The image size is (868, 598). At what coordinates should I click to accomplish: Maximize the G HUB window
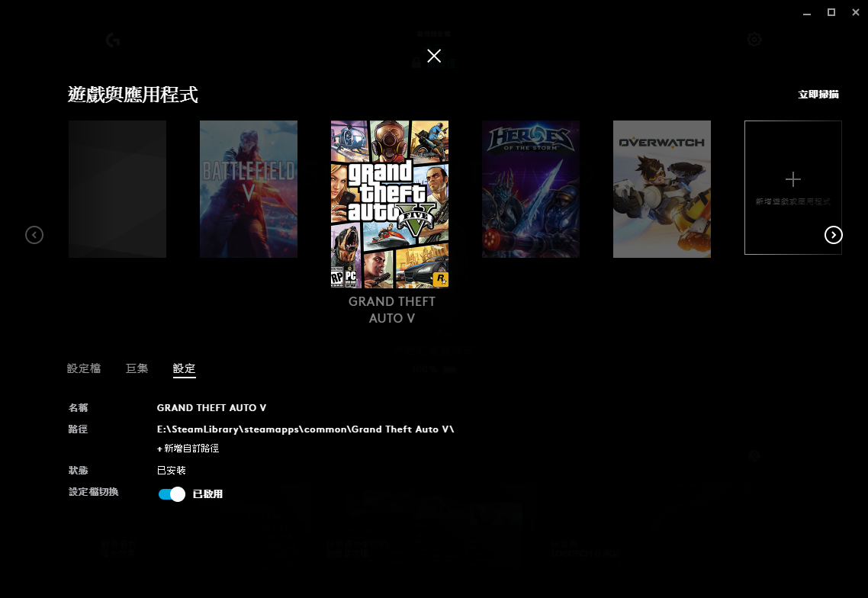coord(831,12)
